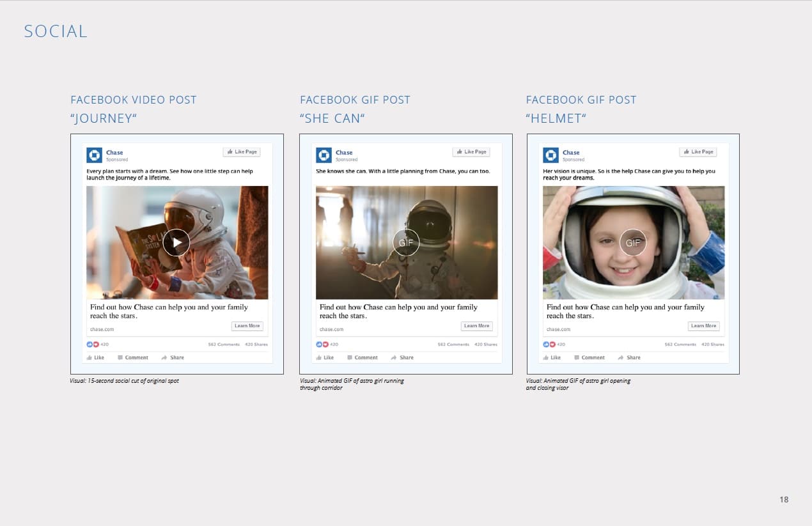This screenshot has width=812, height=526.
Task: Comment on the She Can GIF post
Action: 363,357
